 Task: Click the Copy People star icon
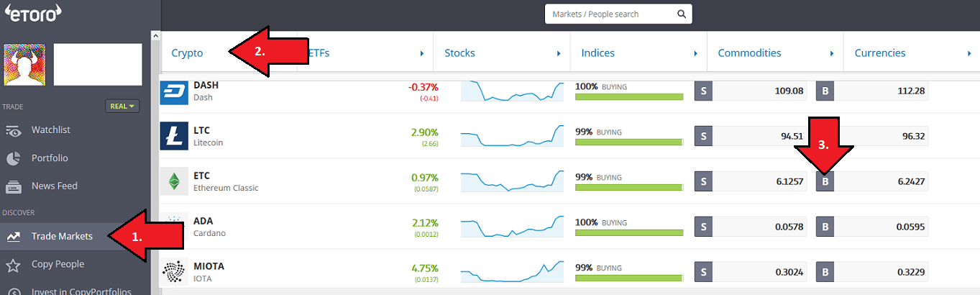(13, 265)
